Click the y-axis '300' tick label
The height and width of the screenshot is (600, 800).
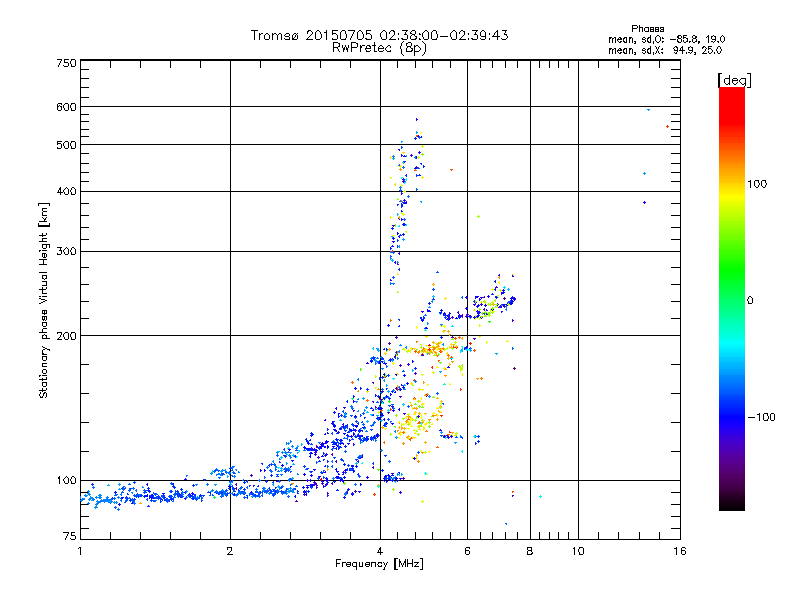click(66, 252)
